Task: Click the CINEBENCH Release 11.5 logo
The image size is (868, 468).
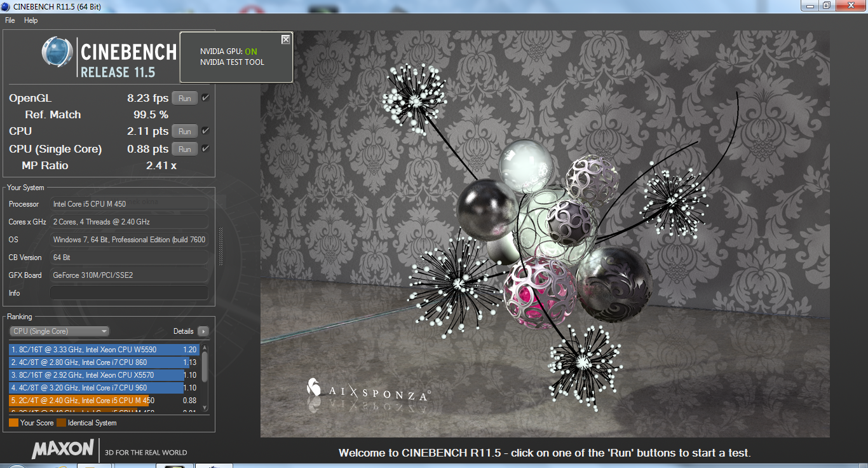Action: point(109,57)
